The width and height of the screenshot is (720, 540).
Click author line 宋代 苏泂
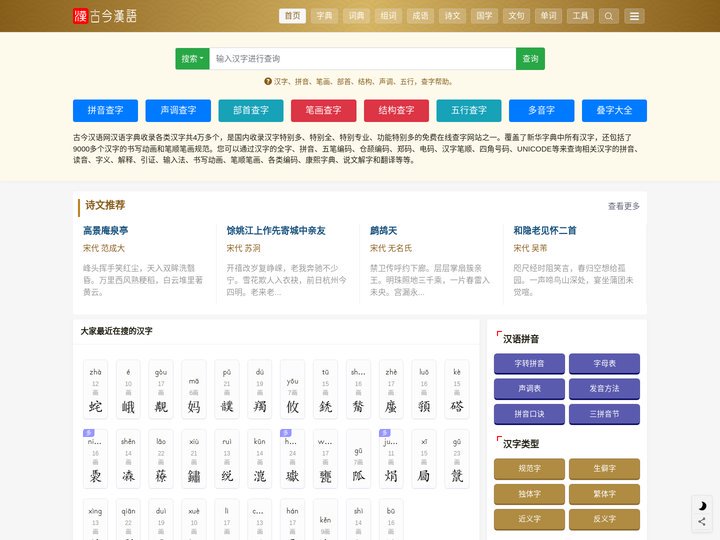pyautogui.click(x=243, y=248)
